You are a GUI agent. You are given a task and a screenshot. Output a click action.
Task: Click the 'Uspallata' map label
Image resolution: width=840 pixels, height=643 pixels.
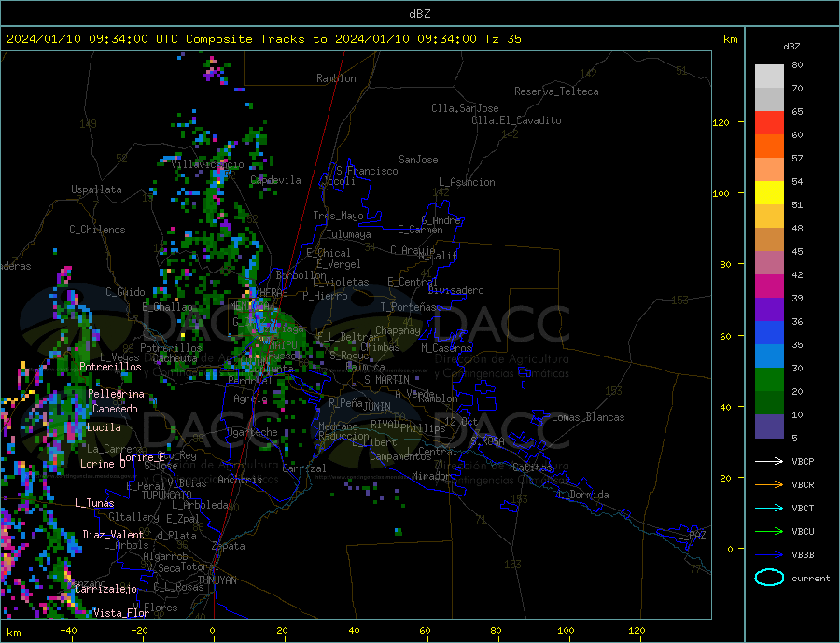[96, 189]
